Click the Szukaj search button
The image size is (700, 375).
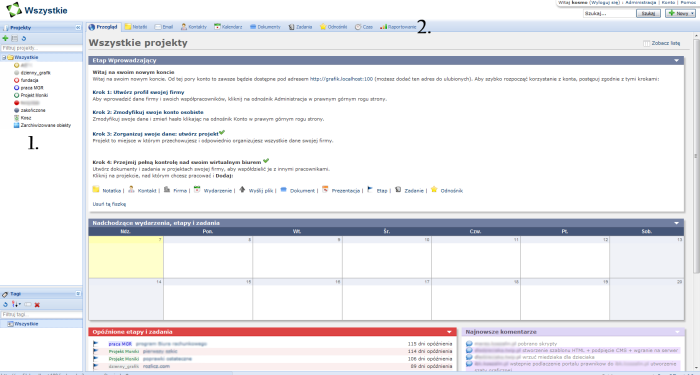[648, 13]
